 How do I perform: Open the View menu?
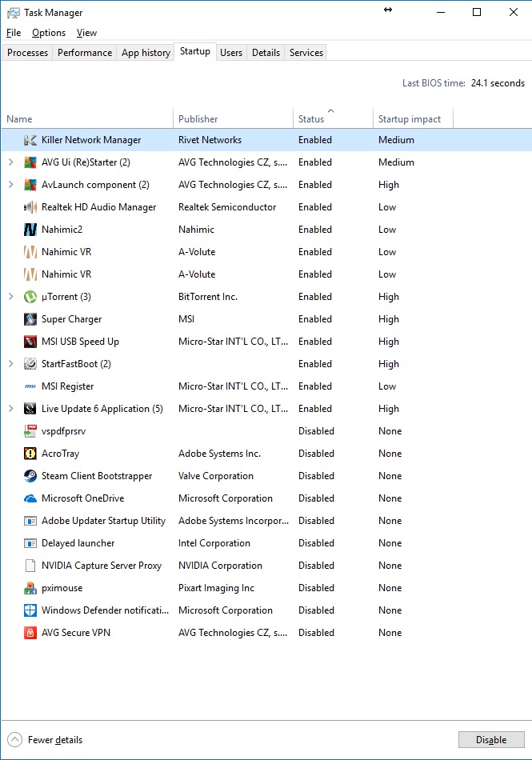[86, 33]
